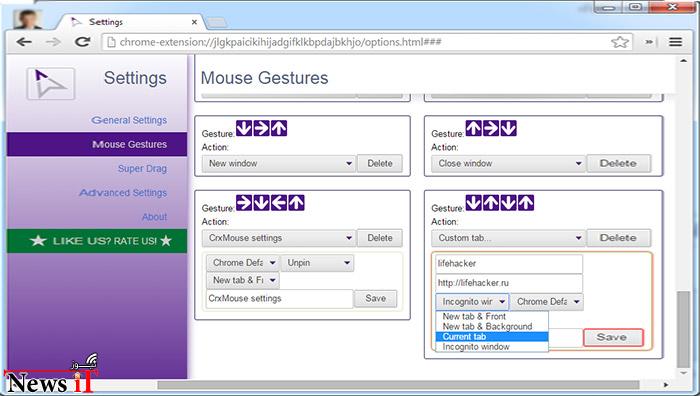This screenshot has height=396, width=700.
Task: Open the Custom tab action dropdown
Action: tap(508, 238)
